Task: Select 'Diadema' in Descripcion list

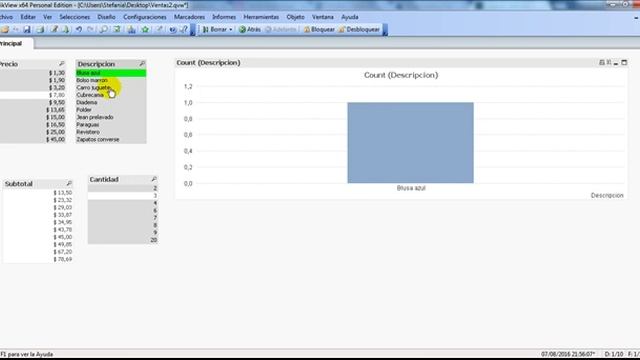Action: coord(111,102)
